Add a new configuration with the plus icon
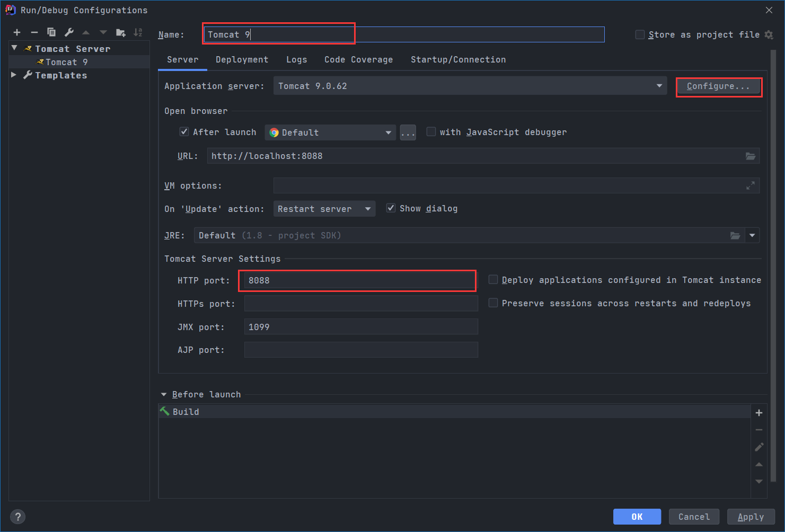785x532 pixels. 17,33
